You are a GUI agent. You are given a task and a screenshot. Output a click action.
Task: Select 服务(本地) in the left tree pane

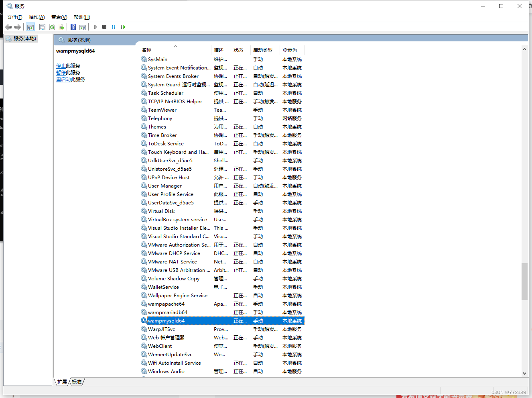21,38
